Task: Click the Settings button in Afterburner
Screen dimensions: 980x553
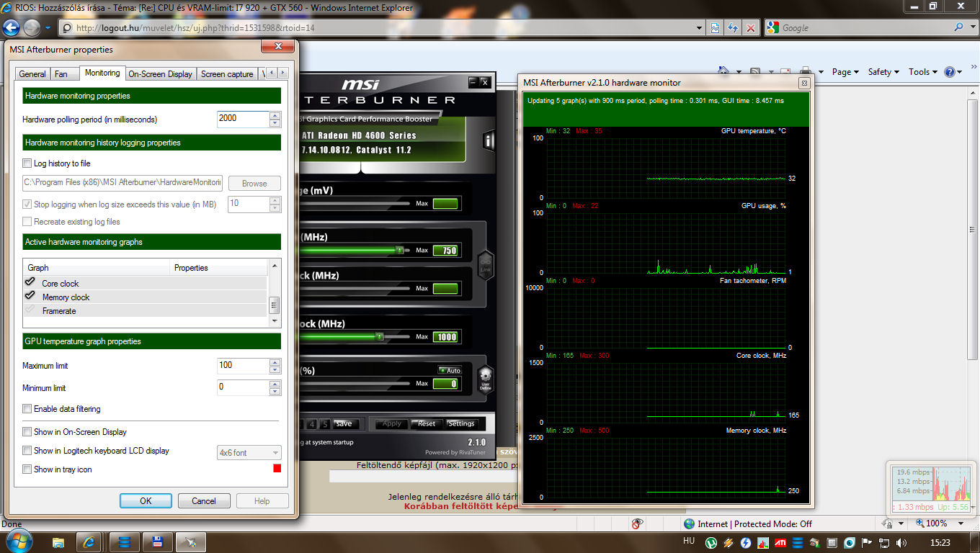Action: [x=461, y=423]
